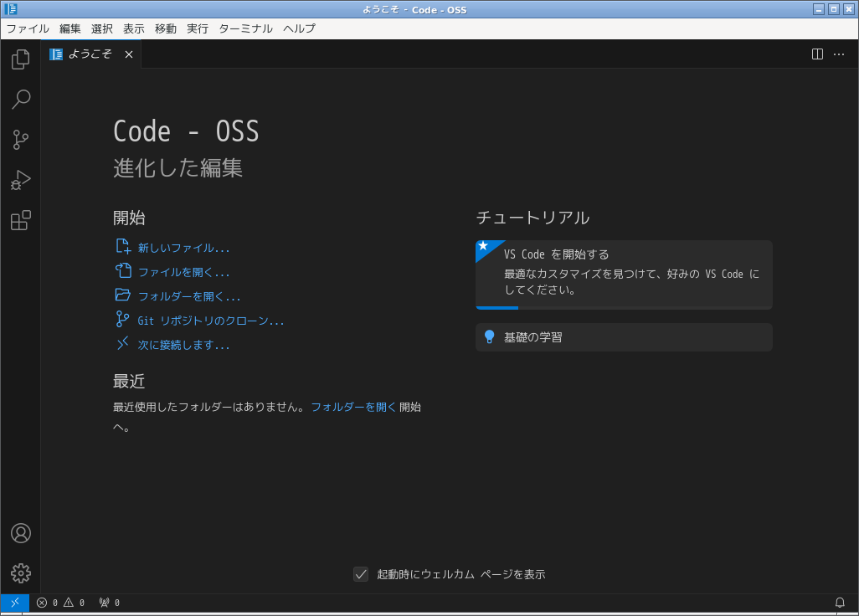Click the remote window indicator in status bar

(15, 603)
